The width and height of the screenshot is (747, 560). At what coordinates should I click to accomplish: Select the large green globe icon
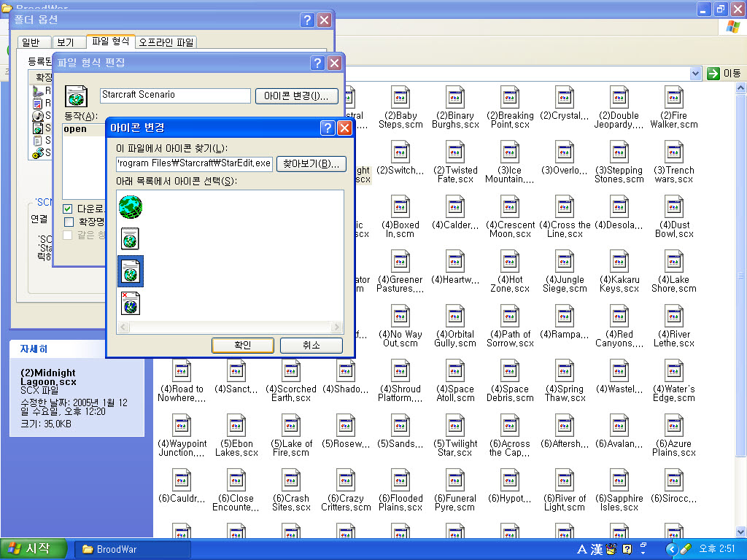click(131, 206)
